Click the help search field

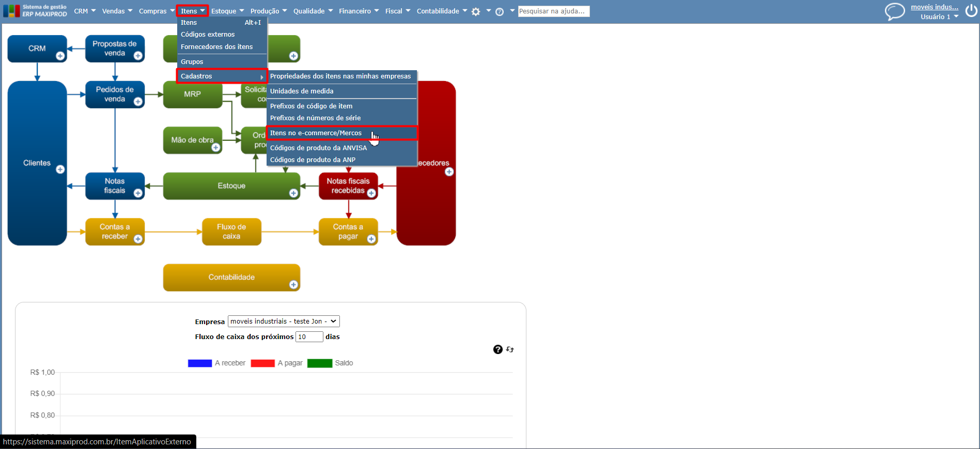click(x=554, y=11)
